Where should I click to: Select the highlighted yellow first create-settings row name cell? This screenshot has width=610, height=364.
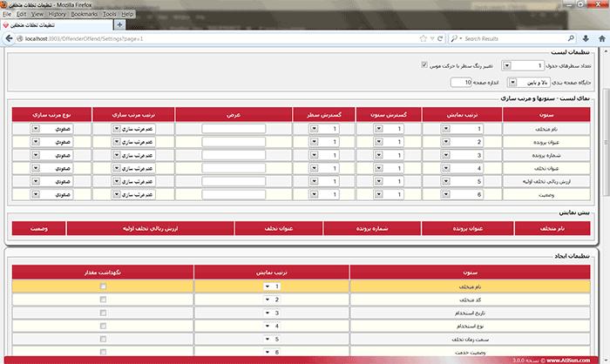470,286
